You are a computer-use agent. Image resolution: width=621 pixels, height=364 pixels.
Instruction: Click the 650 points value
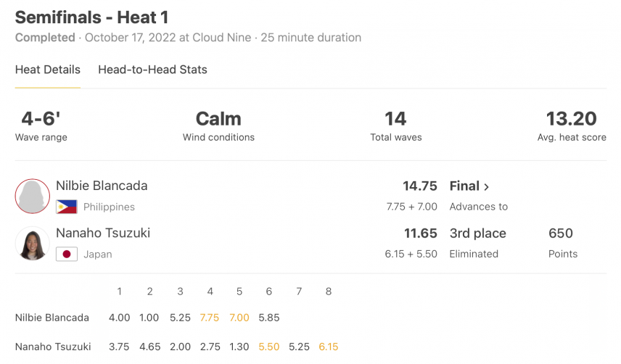560,233
